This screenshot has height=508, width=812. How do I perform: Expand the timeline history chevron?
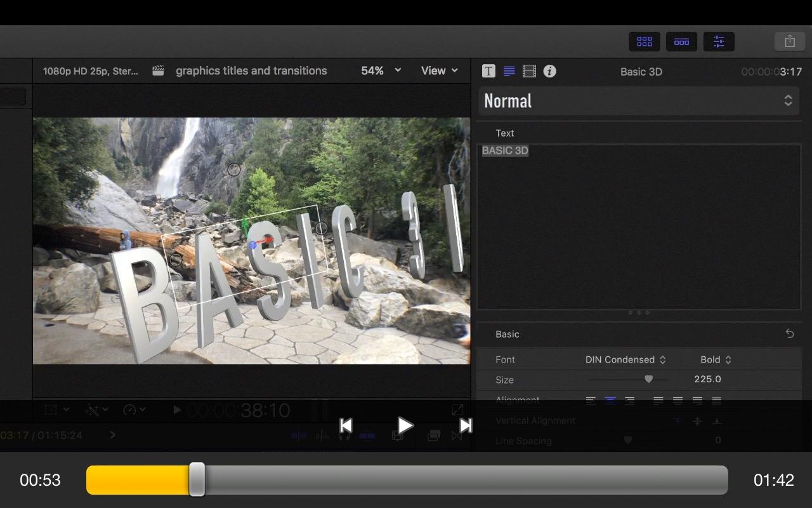(x=113, y=435)
